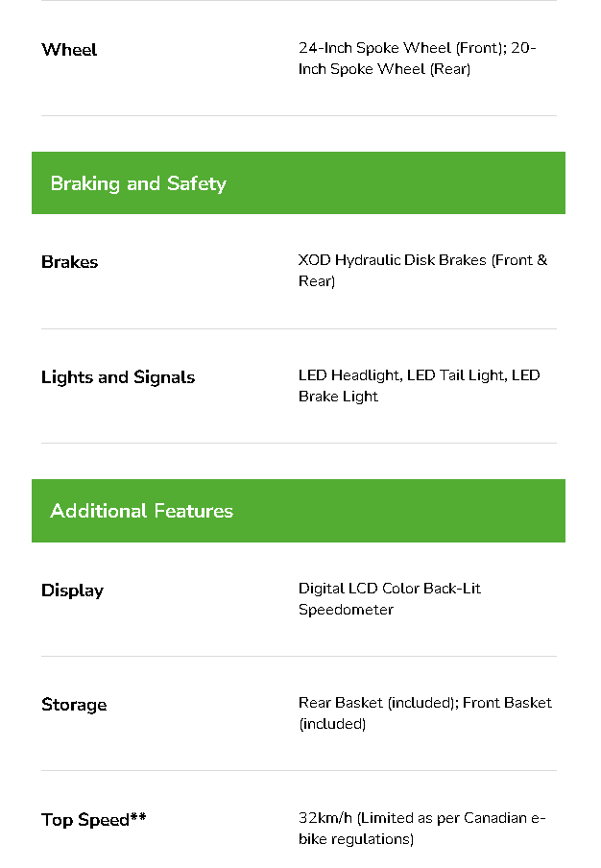601x868 pixels.
Task: Click the 24-Inch Spoke Wheel (Front) text
Action: (401, 48)
